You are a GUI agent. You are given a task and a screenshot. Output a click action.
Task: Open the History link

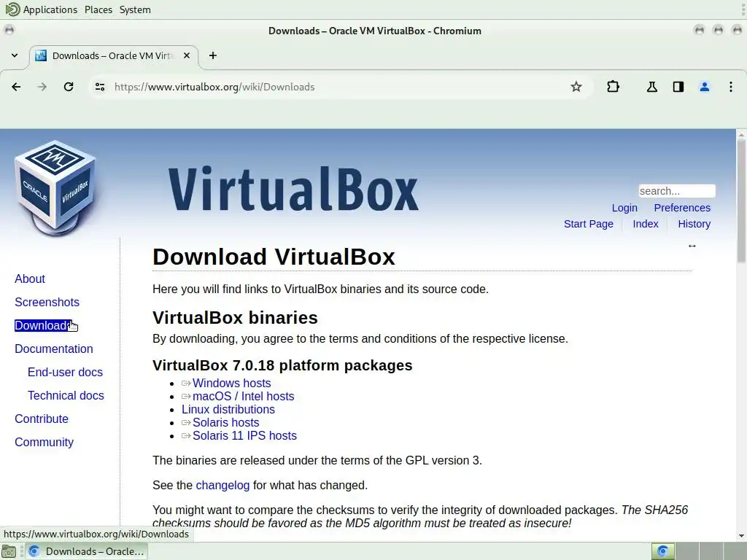point(694,225)
